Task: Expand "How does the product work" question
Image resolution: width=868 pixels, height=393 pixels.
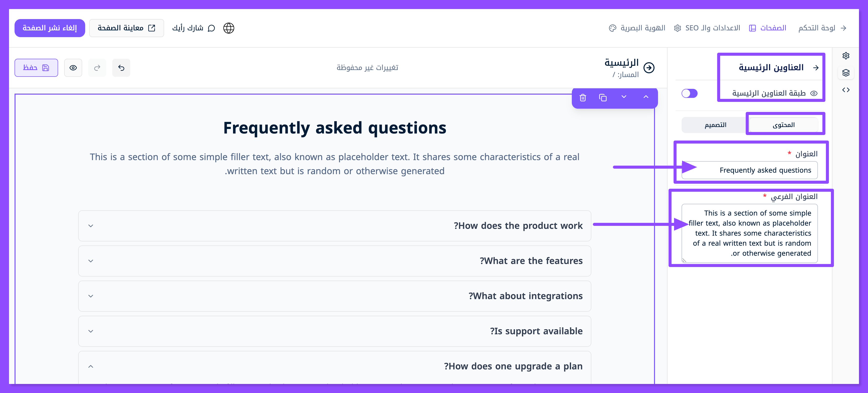Action: tap(91, 226)
